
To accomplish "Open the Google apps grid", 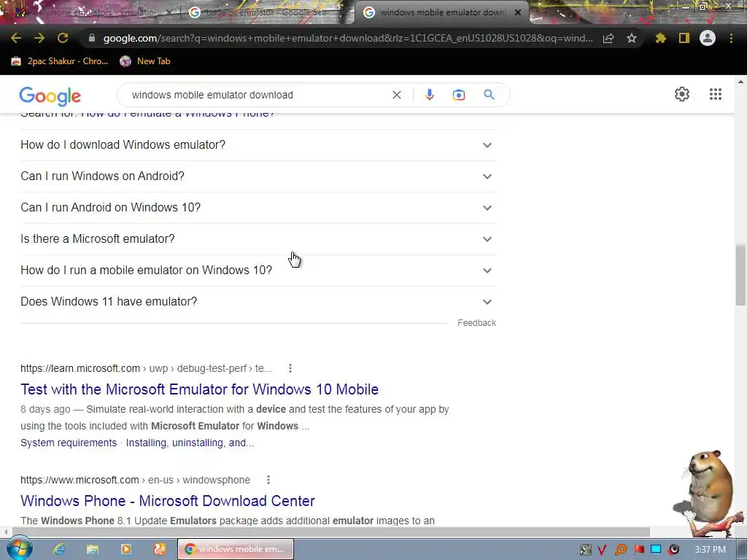I will click(x=716, y=94).
